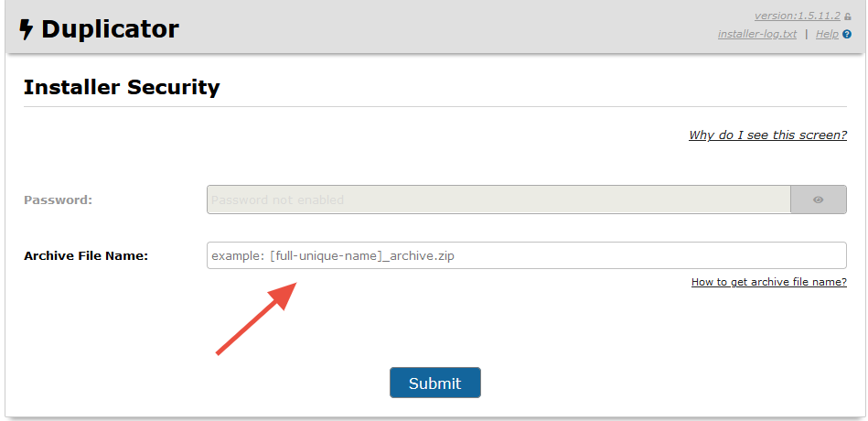Click the divider line under Installer Security
Screen dimensions: 868x421
(x=434, y=107)
